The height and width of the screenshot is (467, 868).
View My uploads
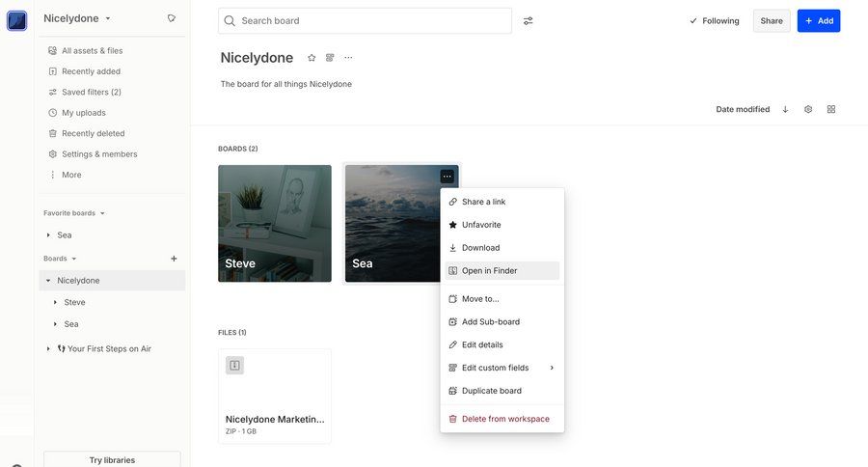(77, 113)
